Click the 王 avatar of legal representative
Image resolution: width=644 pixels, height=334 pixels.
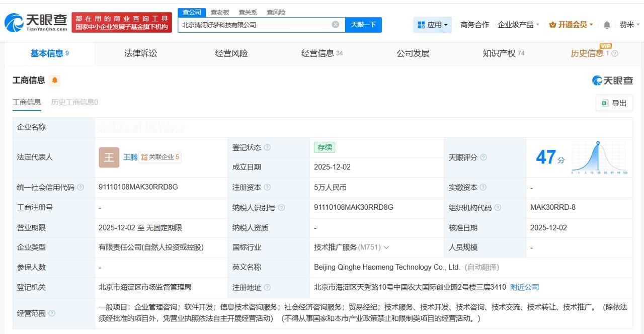[x=109, y=157]
